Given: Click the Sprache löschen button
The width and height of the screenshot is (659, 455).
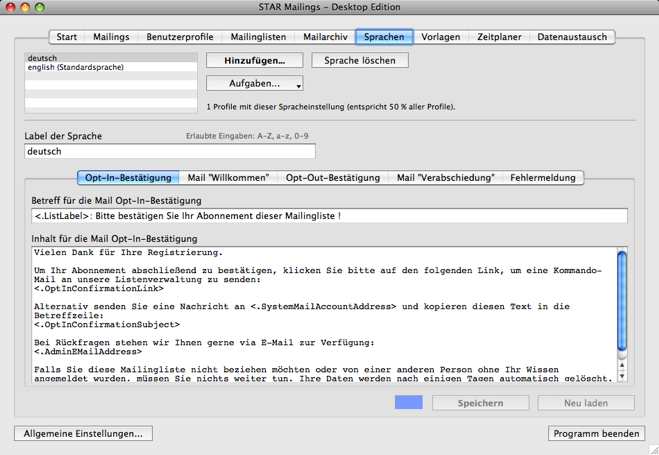Looking at the screenshot, I should 360,60.
